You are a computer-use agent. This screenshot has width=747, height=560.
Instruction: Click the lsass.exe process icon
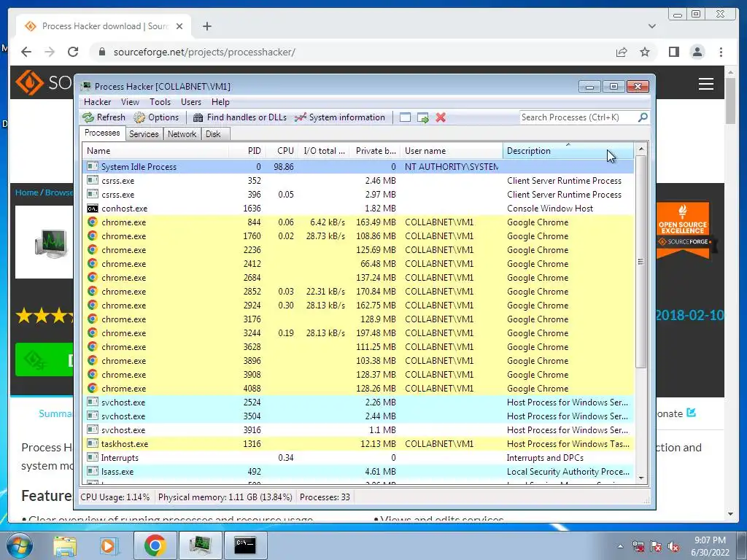[93, 472]
